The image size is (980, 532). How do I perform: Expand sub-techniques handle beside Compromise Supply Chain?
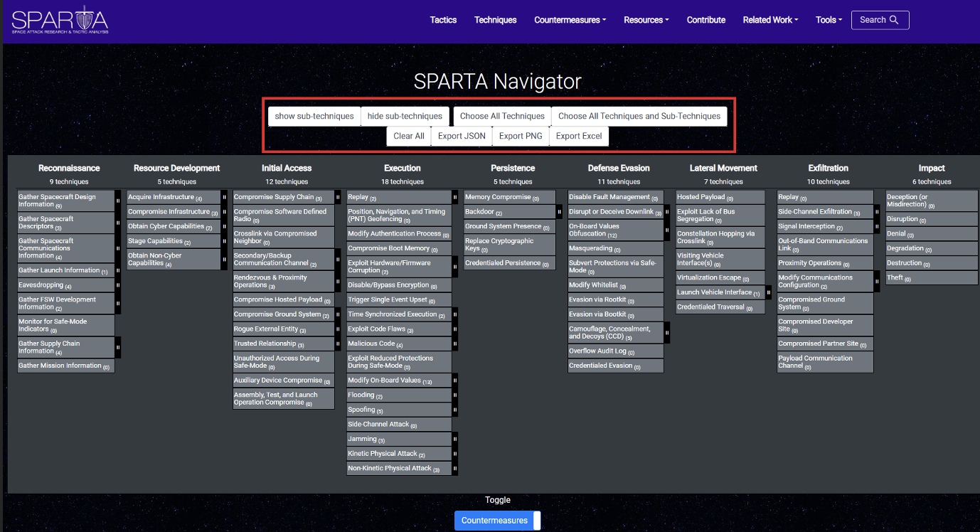click(338, 197)
